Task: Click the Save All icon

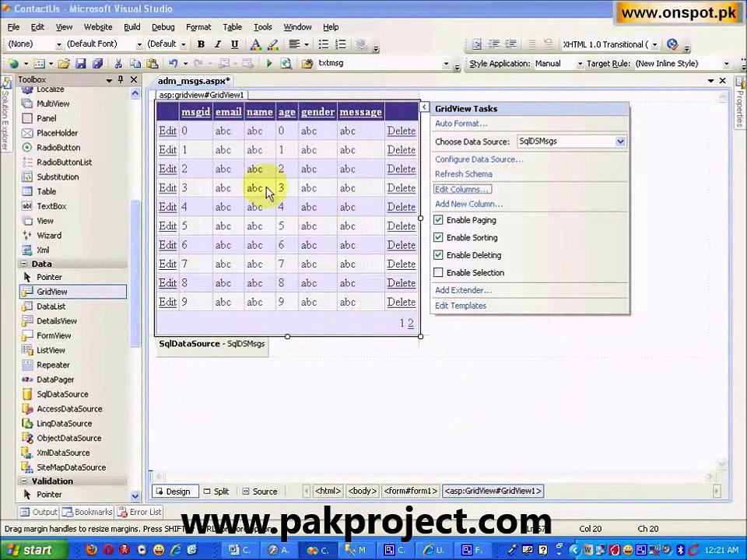Action: pyautogui.click(x=98, y=63)
